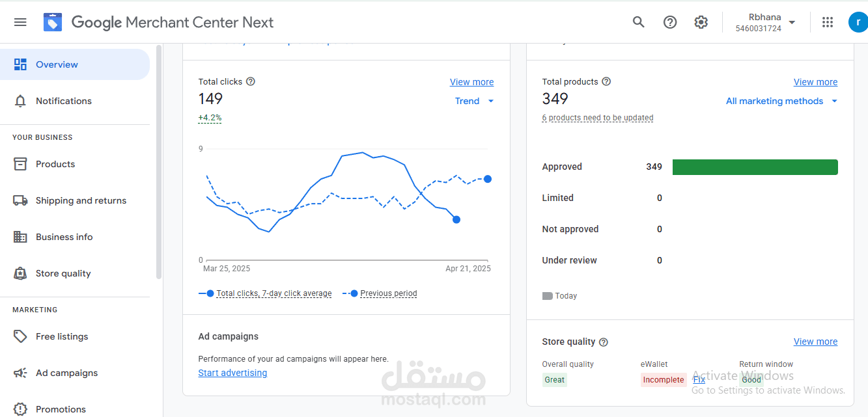Click the Under review row label
This screenshot has width=868, height=417.
point(570,260)
